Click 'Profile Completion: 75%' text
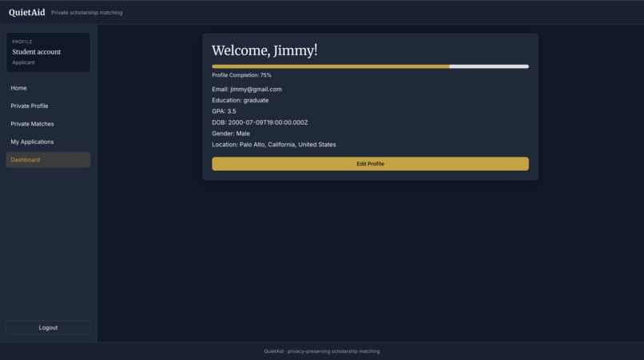The image size is (644, 360). pos(241,75)
